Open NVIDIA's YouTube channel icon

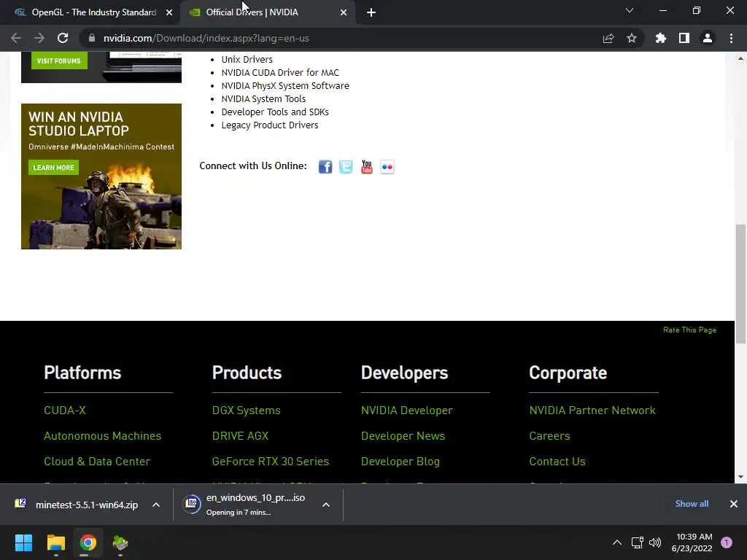point(366,167)
